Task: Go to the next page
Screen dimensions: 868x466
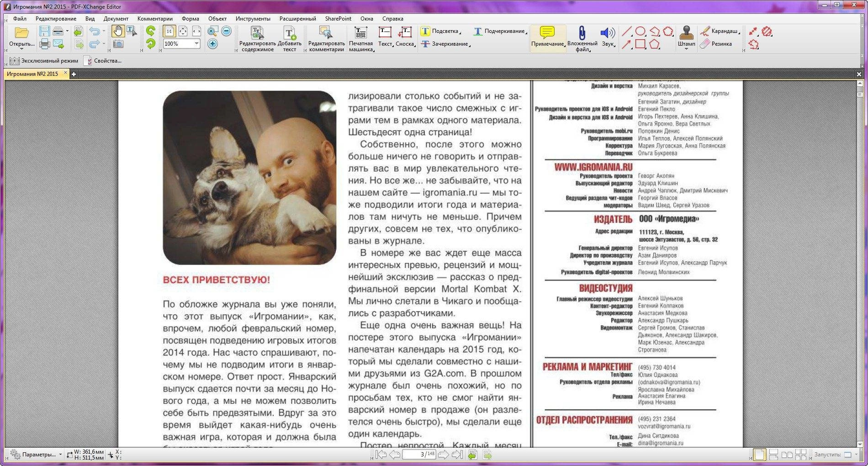Action: [x=443, y=455]
